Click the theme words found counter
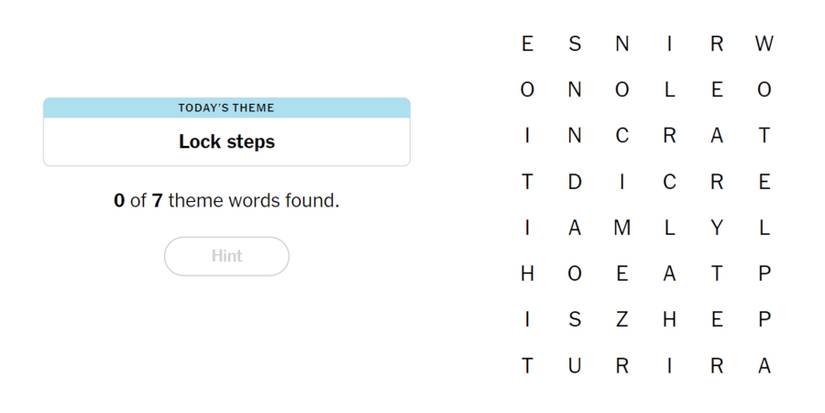This screenshot has width=825, height=413. pyautogui.click(x=227, y=201)
